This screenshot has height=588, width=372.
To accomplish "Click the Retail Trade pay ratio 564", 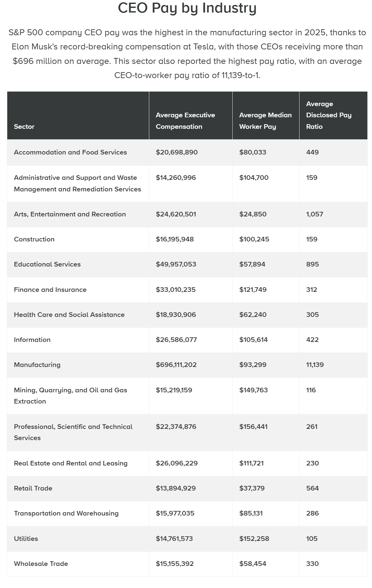I will tap(312, 489).
